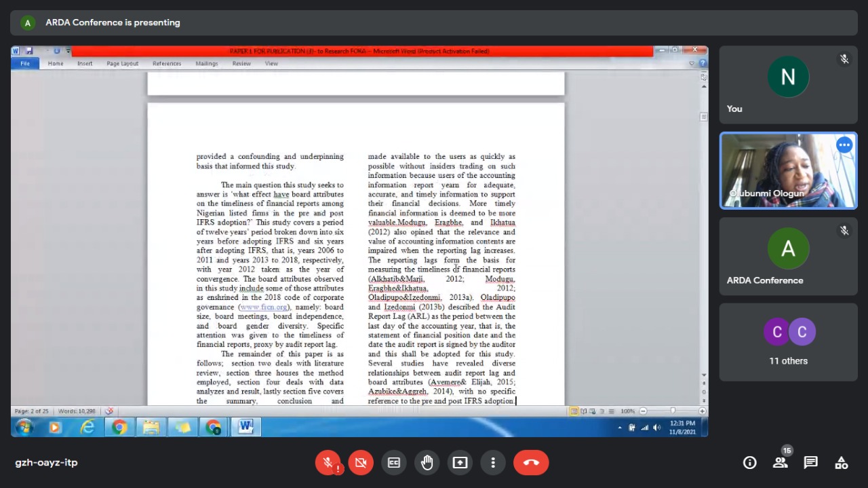868x488 pixels.
Task: Show hidden tray icons arrow
Action: [620, 428]
